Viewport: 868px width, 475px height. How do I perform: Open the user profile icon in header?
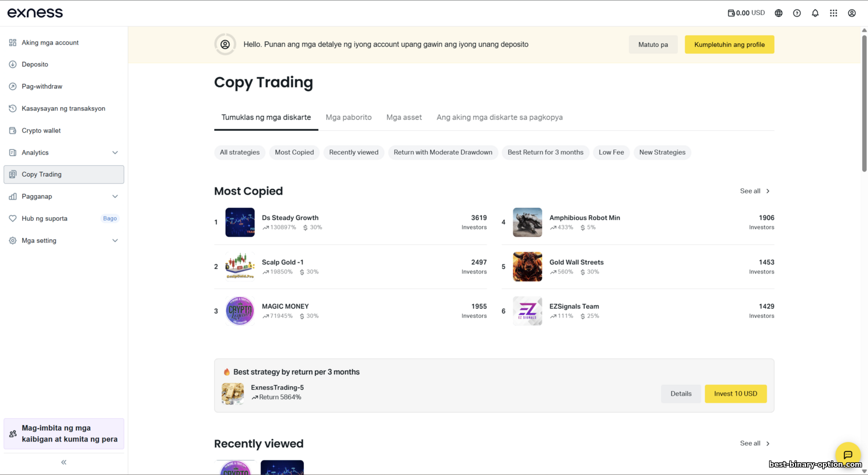[852, 13]
